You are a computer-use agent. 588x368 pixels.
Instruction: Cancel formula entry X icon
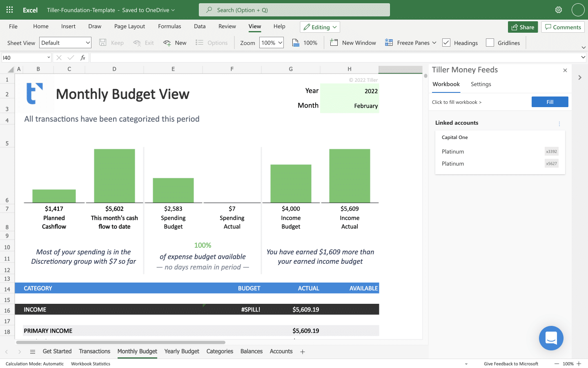pos(59,58)
